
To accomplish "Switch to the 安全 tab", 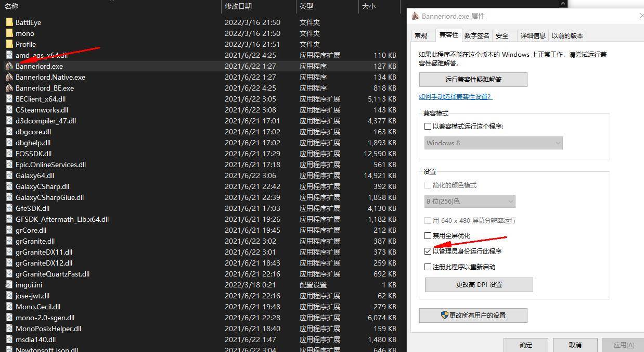I will 502,36.
